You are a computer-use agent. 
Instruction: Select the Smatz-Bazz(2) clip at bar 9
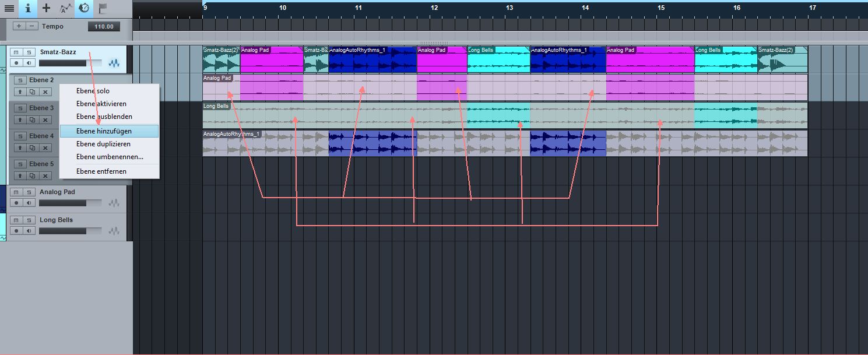222,59
